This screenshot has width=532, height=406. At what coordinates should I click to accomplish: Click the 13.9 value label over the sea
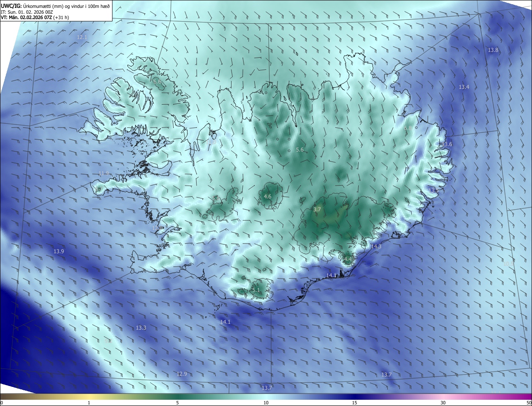tap(59, 252)
